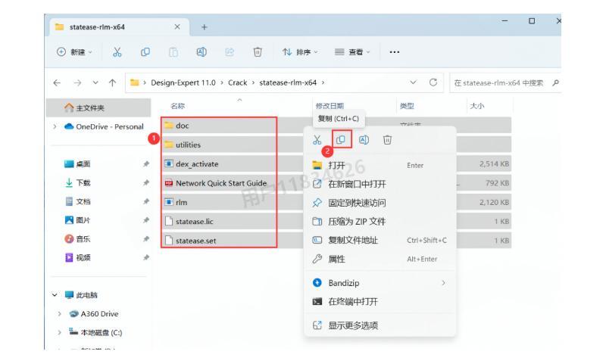Expand the 本地磁盘 (C:) tree node

pyautogui.click(x=60, y=332)
